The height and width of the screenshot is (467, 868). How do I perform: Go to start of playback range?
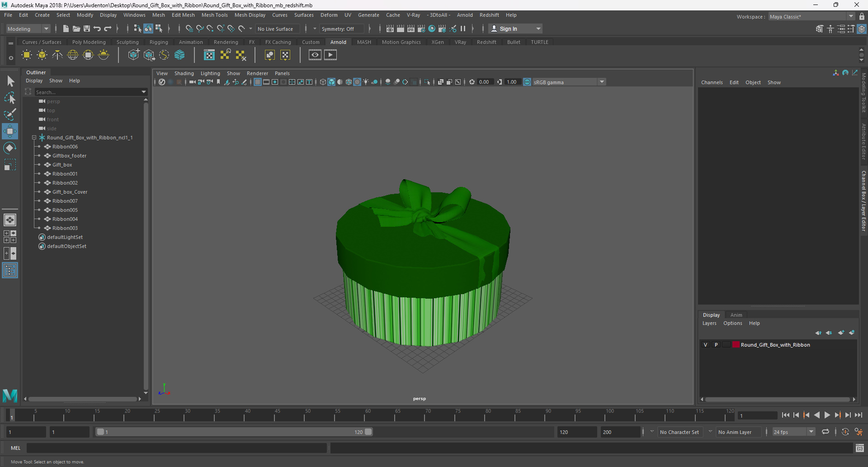(x=786, y=415)
